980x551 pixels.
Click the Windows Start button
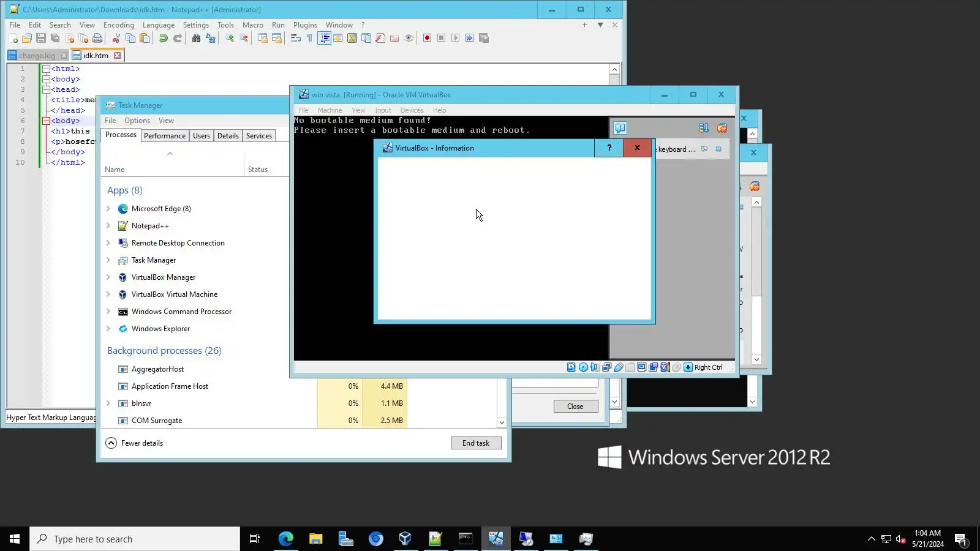[15, 539]
